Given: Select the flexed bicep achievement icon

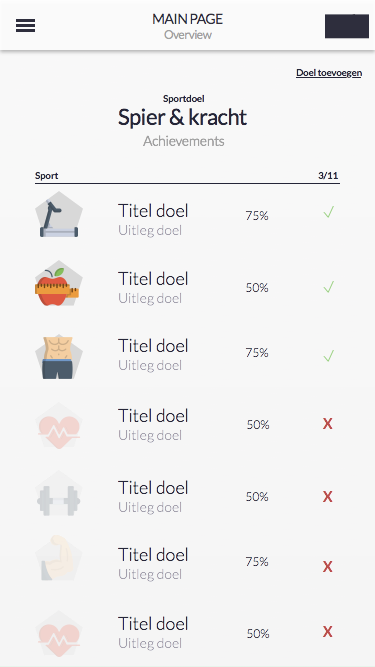Looking at the screenshot, I should pos(59,558).
